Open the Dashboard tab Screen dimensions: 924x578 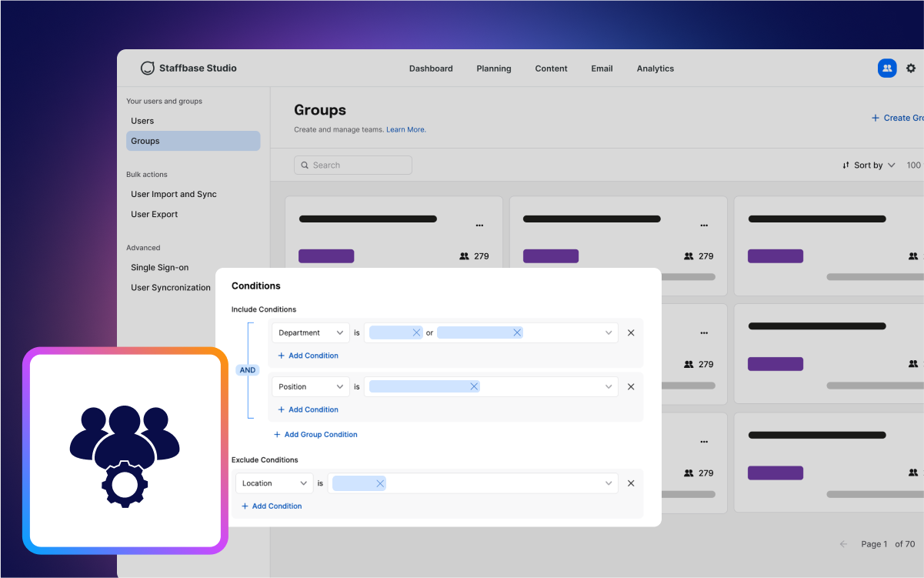(431, 68)
